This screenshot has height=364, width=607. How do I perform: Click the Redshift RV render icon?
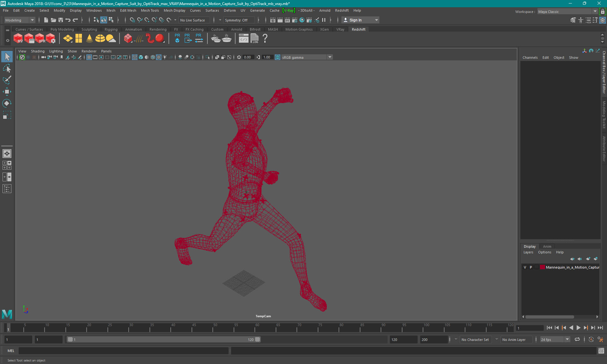18,39
